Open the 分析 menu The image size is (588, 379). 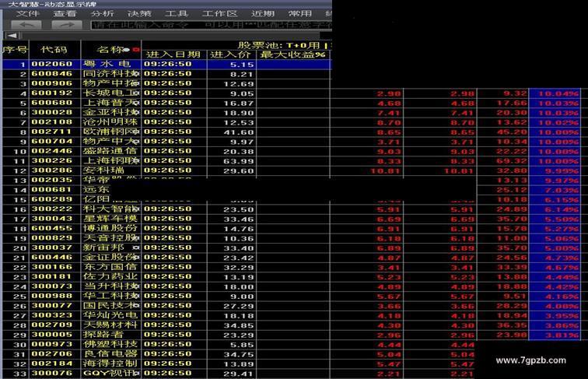click(102, 14)
